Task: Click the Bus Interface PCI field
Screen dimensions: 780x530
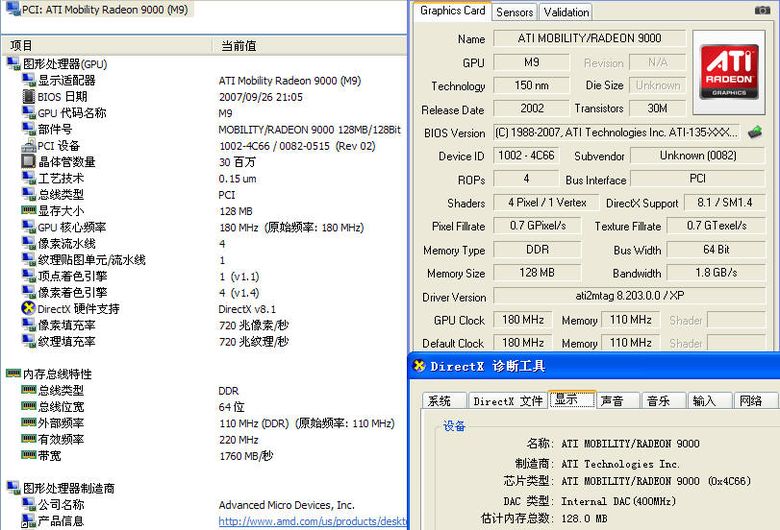Action: pos(697,179)
